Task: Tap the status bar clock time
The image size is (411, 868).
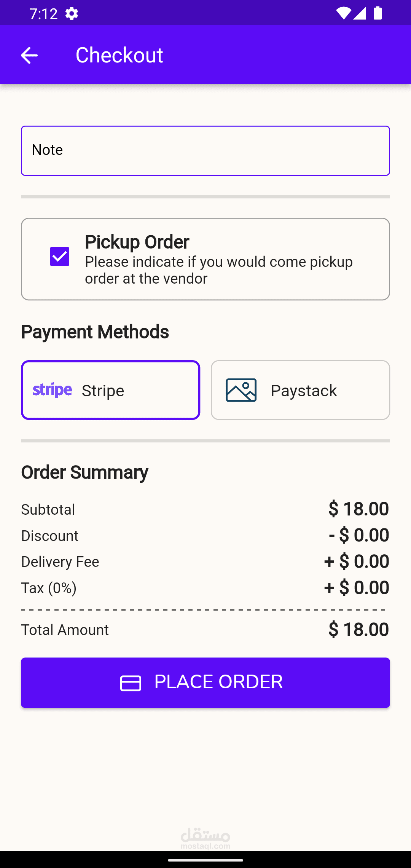Action: pos(43,14)
